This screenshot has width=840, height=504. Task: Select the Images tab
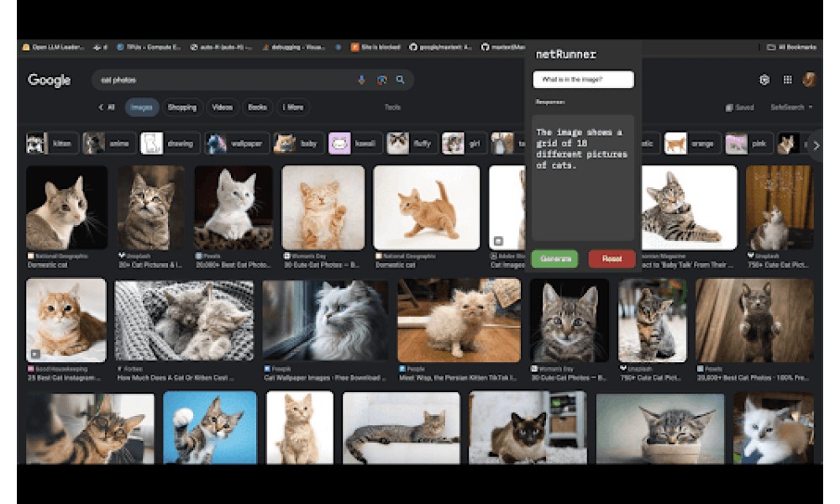click(x=142, y=108)
